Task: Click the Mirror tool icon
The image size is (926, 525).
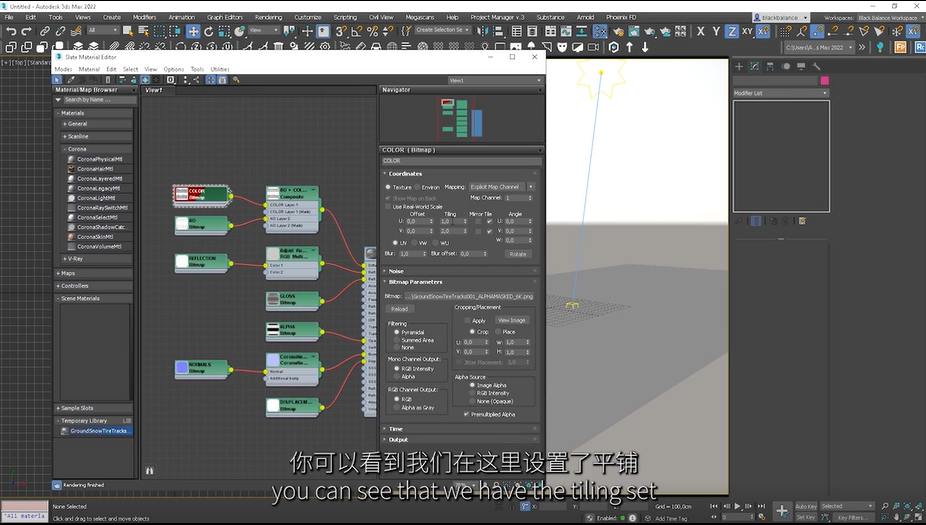Action: (x=483, y=31)
